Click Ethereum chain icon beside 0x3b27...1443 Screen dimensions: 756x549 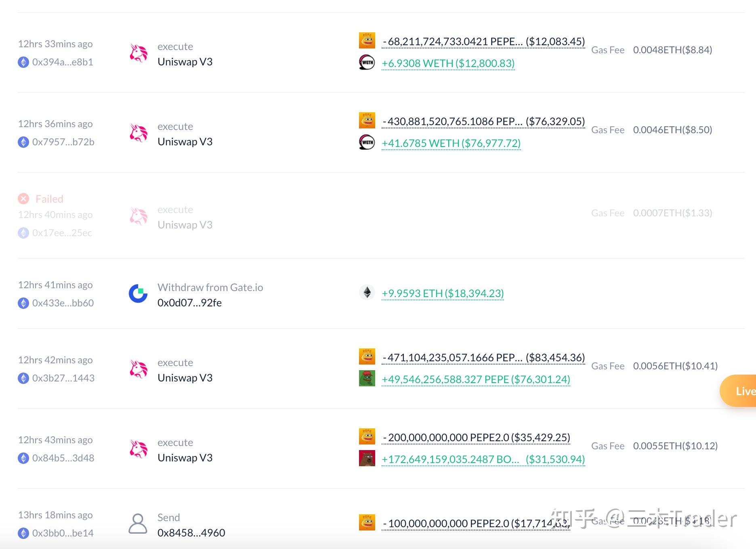click(23, 378)
